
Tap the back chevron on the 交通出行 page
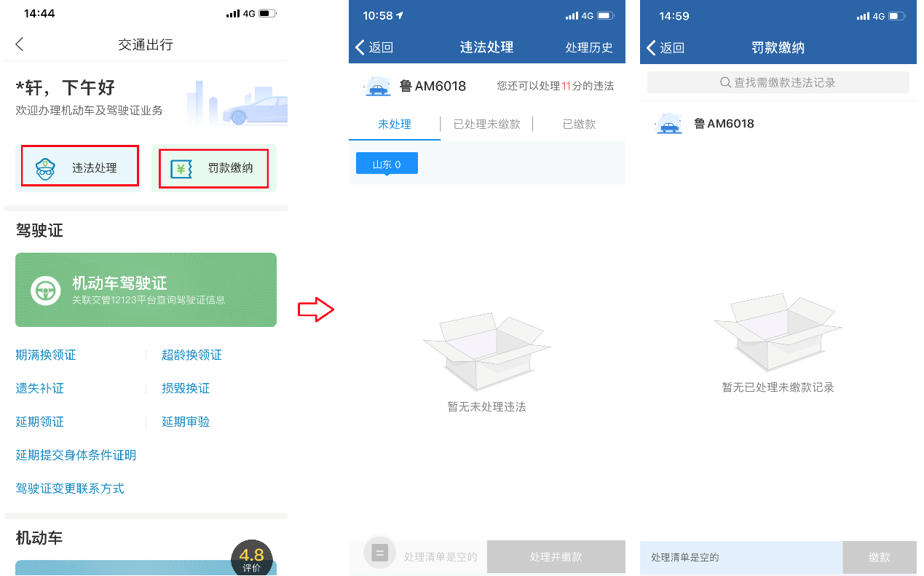(20, 44)
